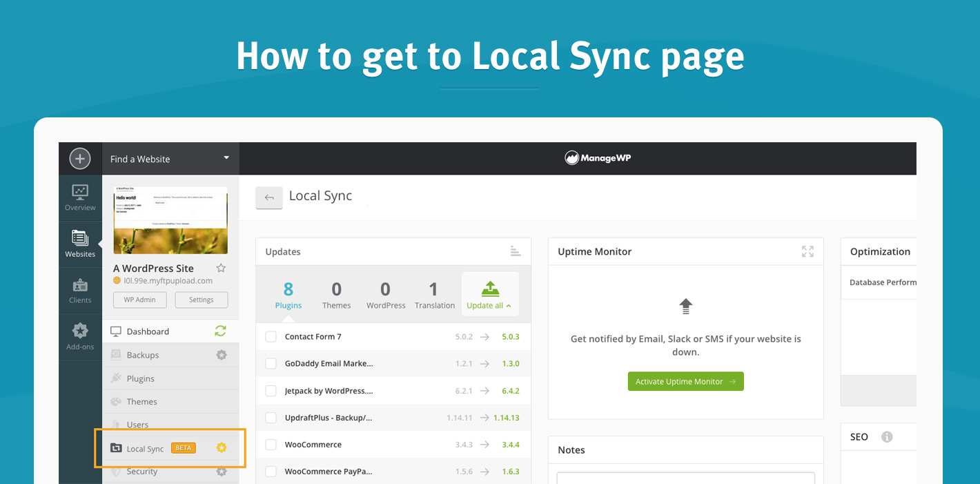Screen dimensions: 980x484
Task: Go back using the Local Sync arrow
Action: pyautogui.click(x=269, y=197)
